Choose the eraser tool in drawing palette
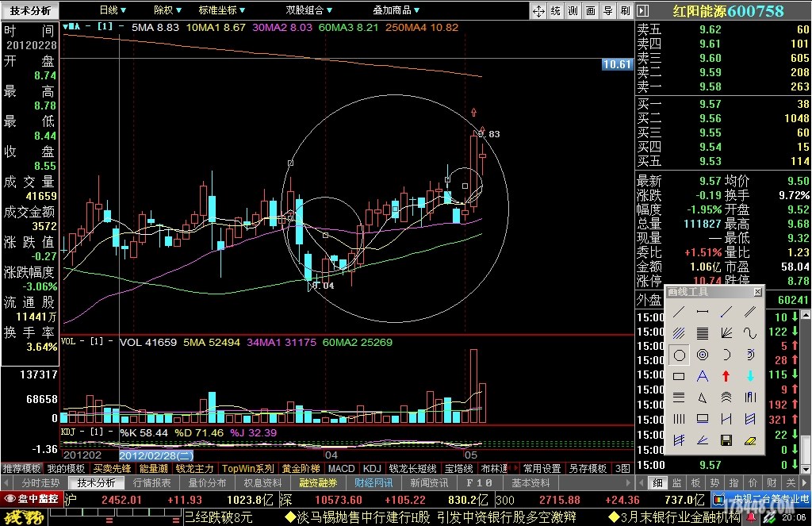The height and width of the screenshot is (526, 812). (749, 440)
